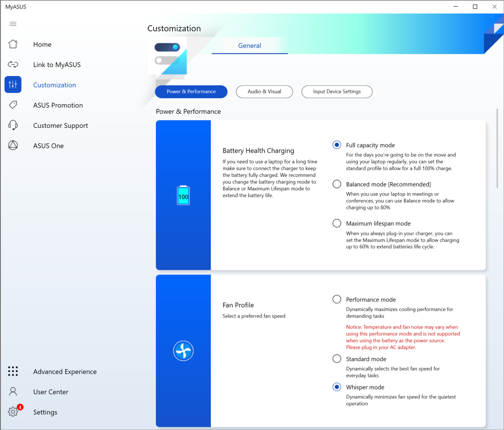Click the Settings gear icon
This screenshot has width=504, height=430.
pos(13,412)
